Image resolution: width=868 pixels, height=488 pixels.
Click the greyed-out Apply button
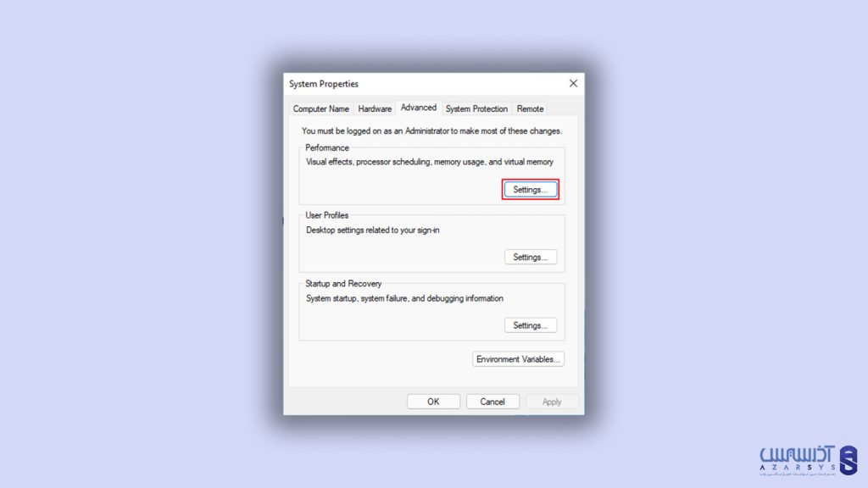551,402
